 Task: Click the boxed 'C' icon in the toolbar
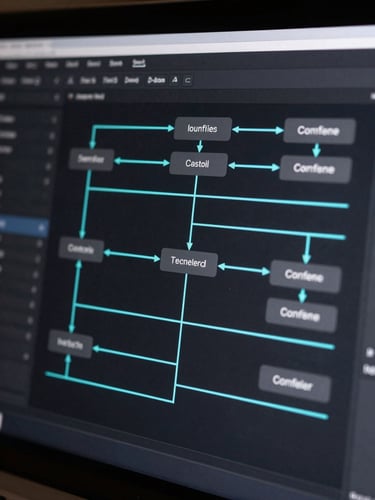click(188, 81)
